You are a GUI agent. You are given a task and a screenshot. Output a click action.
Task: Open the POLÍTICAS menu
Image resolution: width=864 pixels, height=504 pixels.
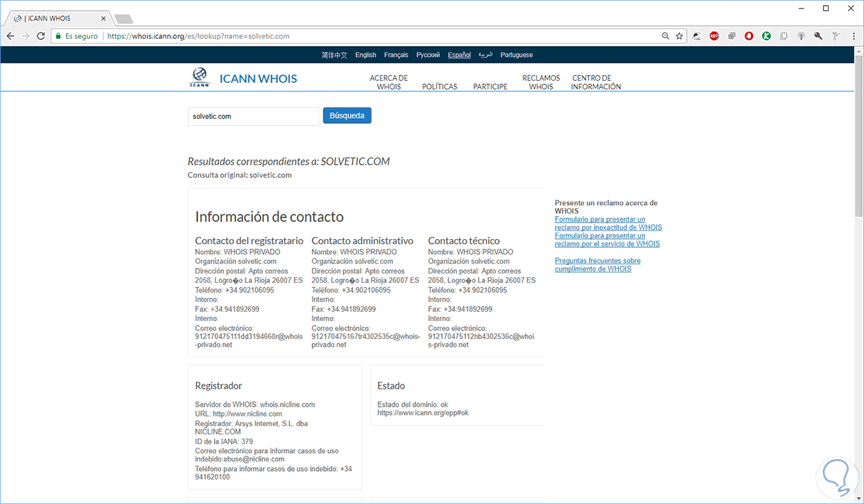(x=440, y=86)
